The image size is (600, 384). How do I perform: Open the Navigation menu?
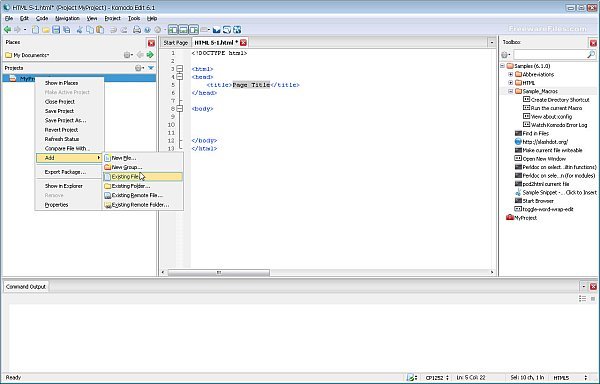pyautogui.click(x=67, y=18)
